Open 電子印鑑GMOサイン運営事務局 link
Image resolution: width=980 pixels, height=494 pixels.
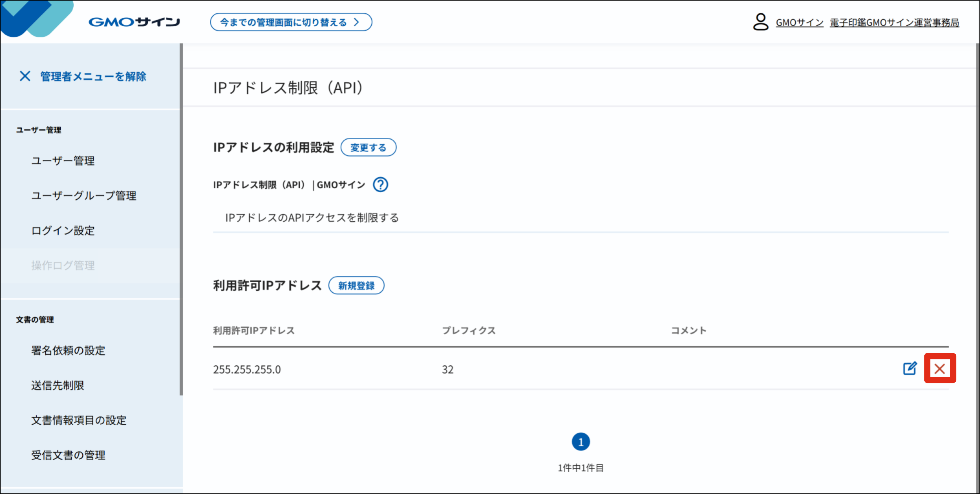(894, 22)
